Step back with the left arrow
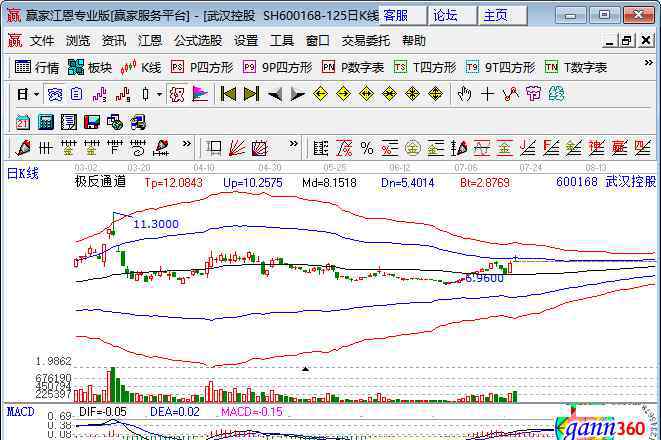The height and width of the screenshot is (440, 661). click(x=275, y=94)
